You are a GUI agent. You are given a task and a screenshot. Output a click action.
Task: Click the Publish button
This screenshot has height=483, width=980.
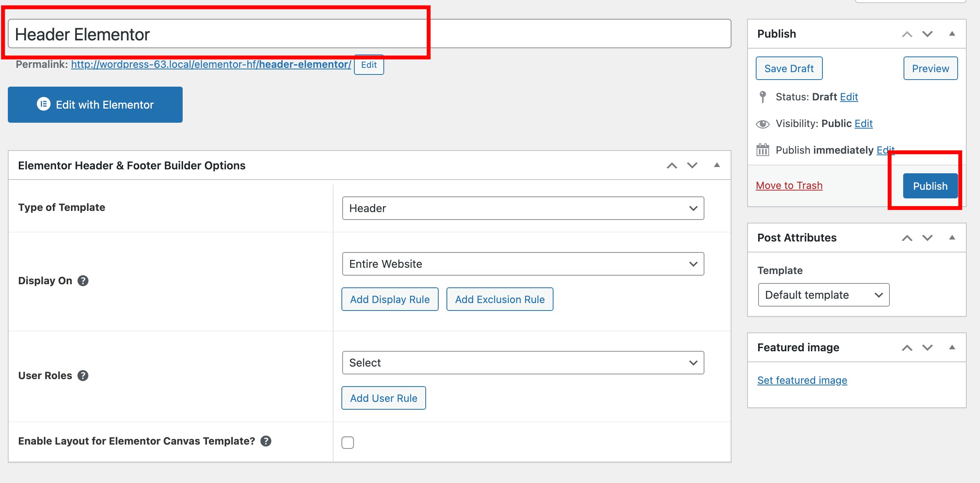(x=930, y=186)
